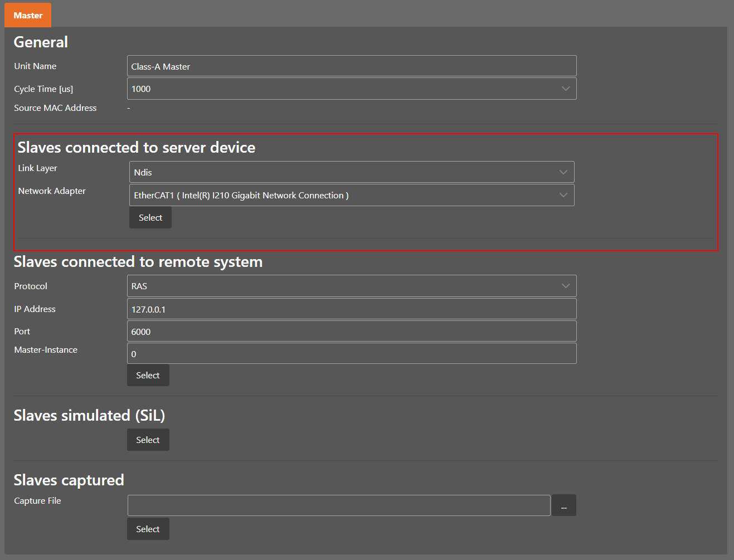Click the General section heading
Image resolution: width=734 pixels, height=560 pixels.
(41, 42)
